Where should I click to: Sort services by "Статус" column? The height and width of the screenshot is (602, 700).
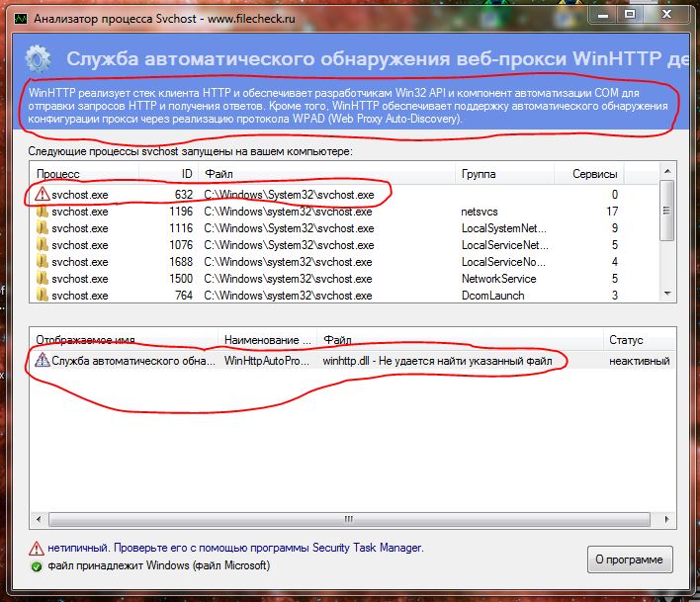tap(640, 340)
